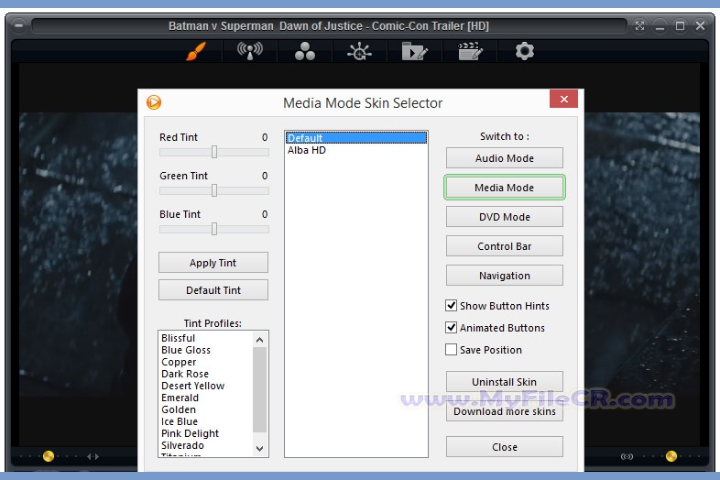Screen dimensions: 720x480
Task: Click the Apply Tint button
Action: (213, 263)
